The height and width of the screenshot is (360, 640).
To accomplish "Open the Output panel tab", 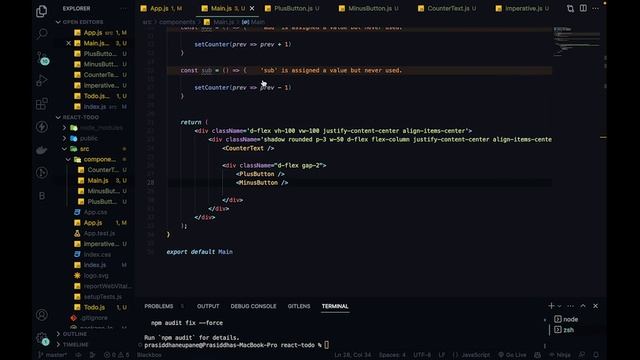I will coord(208,306).
